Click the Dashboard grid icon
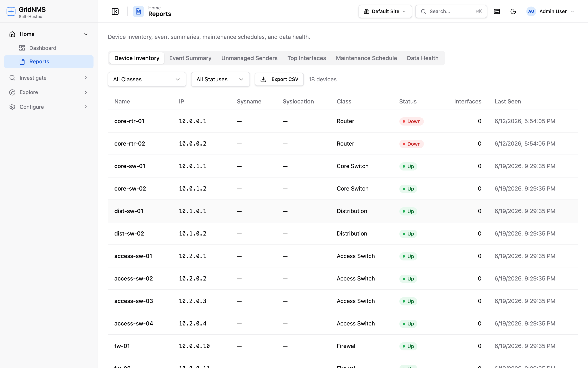The height and width of the screenshot is (368, 588). pos(22,48)
